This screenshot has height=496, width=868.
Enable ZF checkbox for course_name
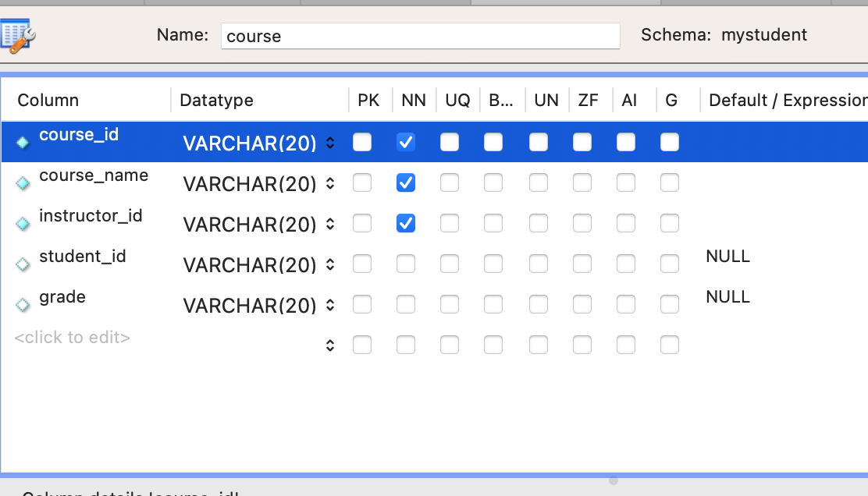(582, 182)
